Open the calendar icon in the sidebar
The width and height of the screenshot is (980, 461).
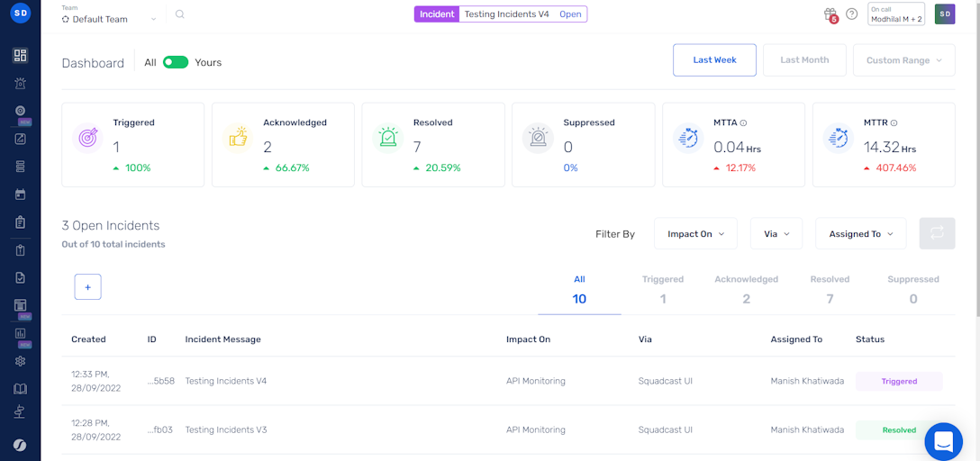coord(20,194)
